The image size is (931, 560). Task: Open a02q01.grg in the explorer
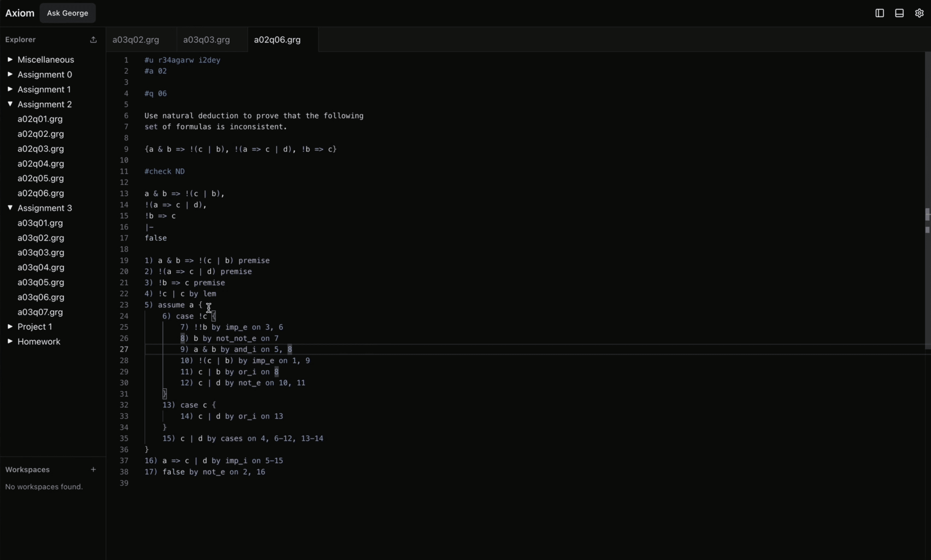tap(40, 119)
